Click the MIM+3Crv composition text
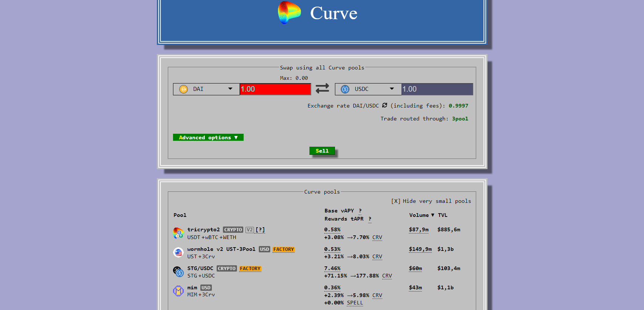644x310 pixels. pos(201,294)
